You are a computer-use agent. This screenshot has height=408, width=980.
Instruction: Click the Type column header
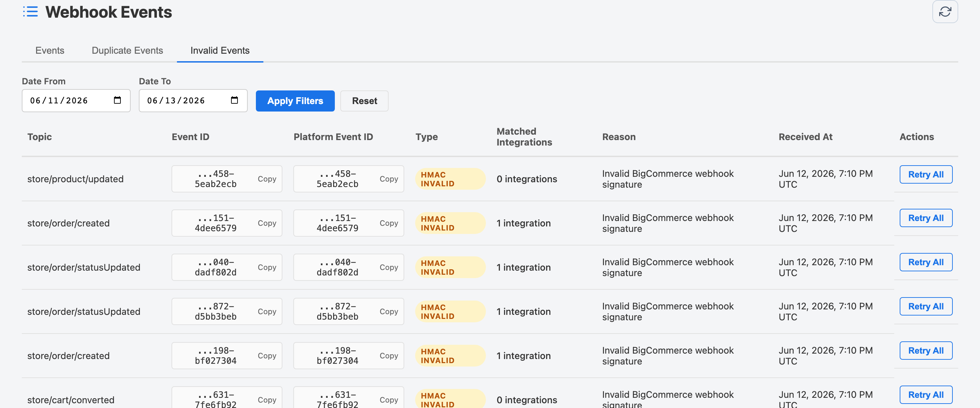pos(426,137)
